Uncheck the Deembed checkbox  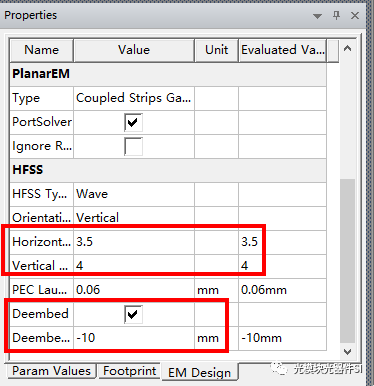click(x=134, y=314)
